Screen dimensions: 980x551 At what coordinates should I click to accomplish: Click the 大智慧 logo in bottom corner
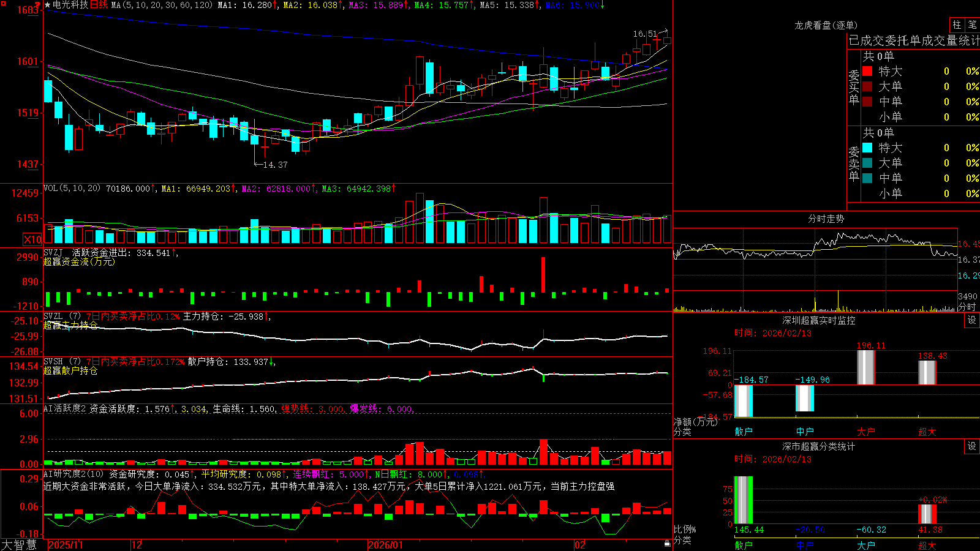coord(19,545)
